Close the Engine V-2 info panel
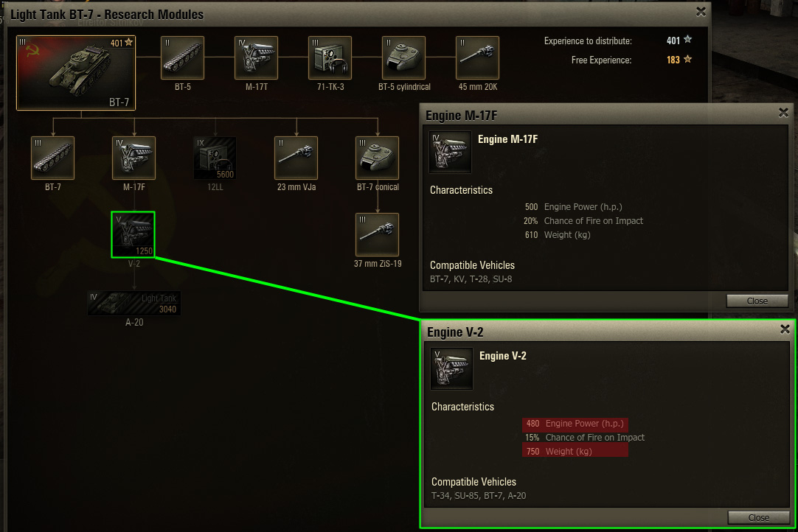The height and width of the screenshot is (532, 798). tap(758, 517)
